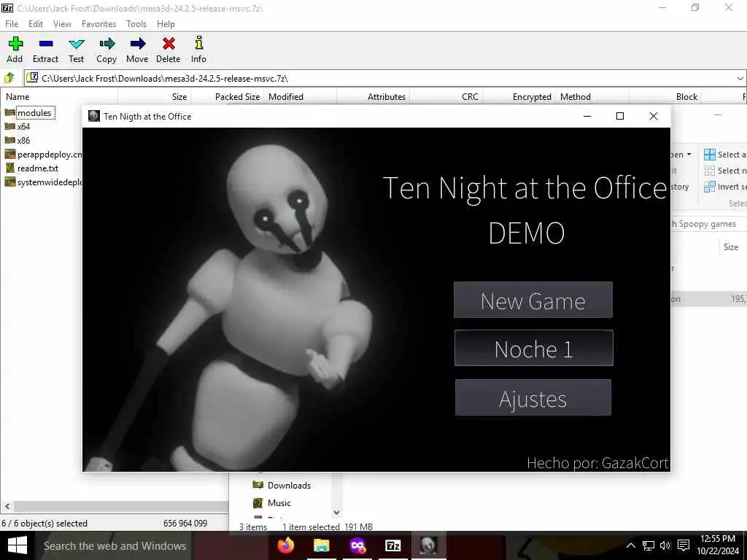Click Invert selection in File Explorer
The image size is (747, 560).
click(x=724, y=187)
